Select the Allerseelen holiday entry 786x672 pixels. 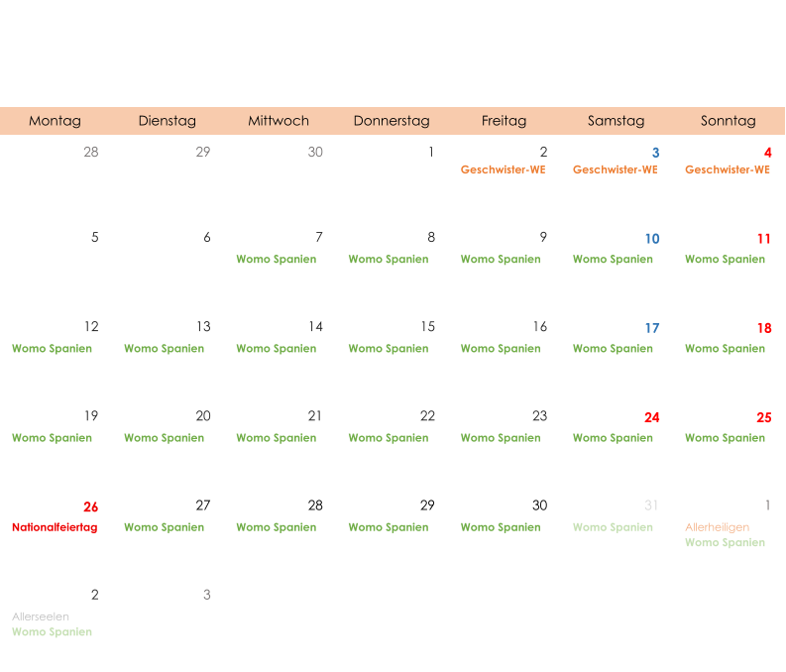coord(41,616)
